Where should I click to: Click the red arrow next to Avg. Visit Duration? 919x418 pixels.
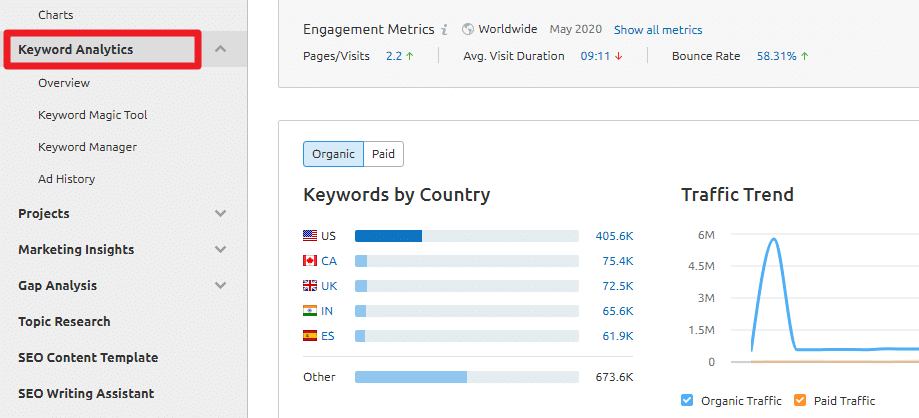click(618, 56)
